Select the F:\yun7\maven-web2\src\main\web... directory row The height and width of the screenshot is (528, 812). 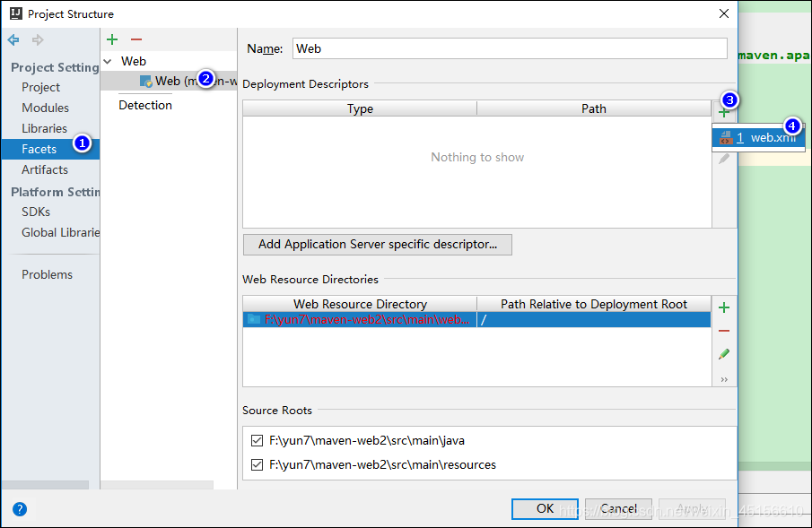[476, 319]
